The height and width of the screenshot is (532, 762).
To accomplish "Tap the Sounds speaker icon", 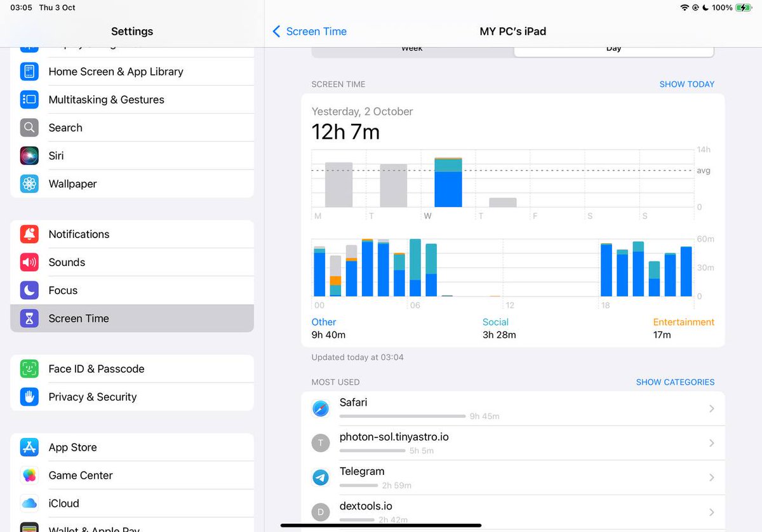I will [29, 262].
